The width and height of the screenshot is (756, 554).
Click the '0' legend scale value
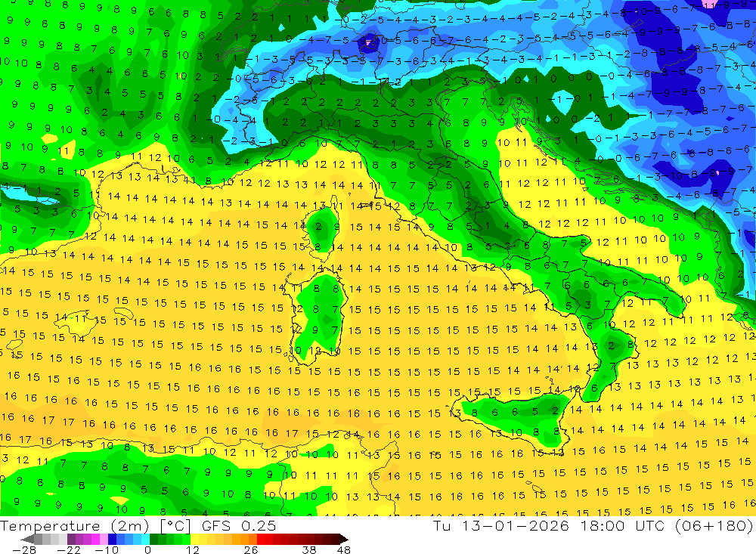pyautogui.click(x=147, y=549)
